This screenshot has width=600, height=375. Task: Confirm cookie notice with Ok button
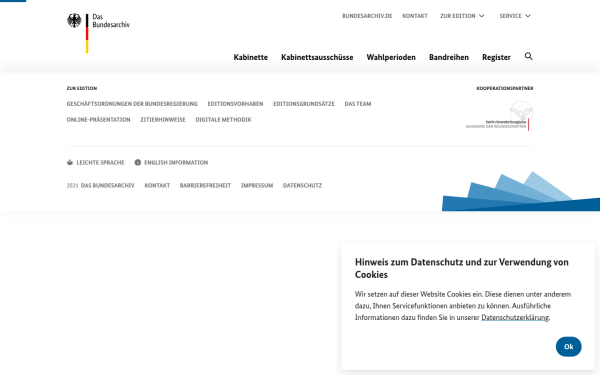569,346
